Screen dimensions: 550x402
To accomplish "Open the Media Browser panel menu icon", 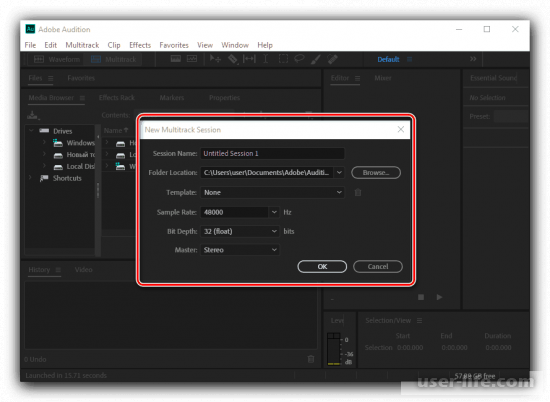I will point(82,98).
